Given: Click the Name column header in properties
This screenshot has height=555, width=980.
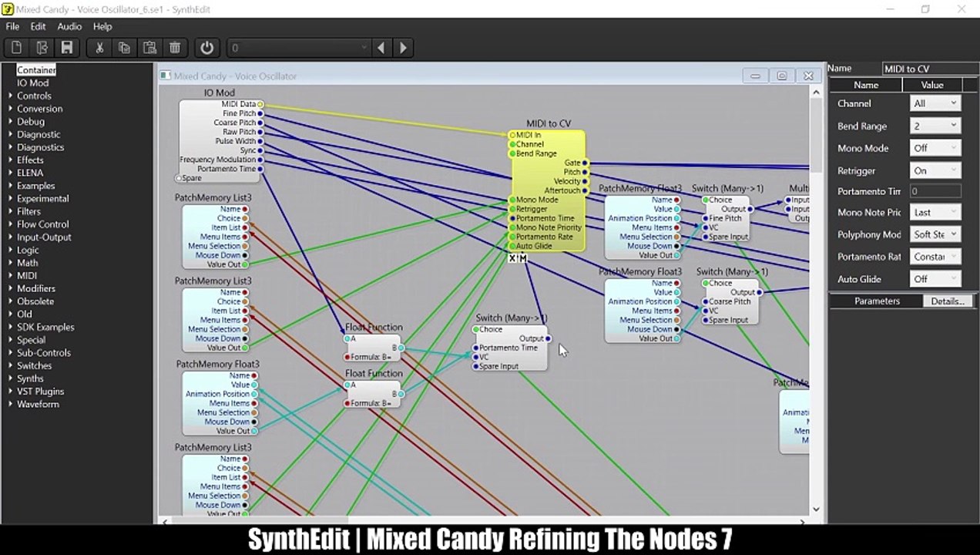Looking at the screenshot, I should coord(866,85).
